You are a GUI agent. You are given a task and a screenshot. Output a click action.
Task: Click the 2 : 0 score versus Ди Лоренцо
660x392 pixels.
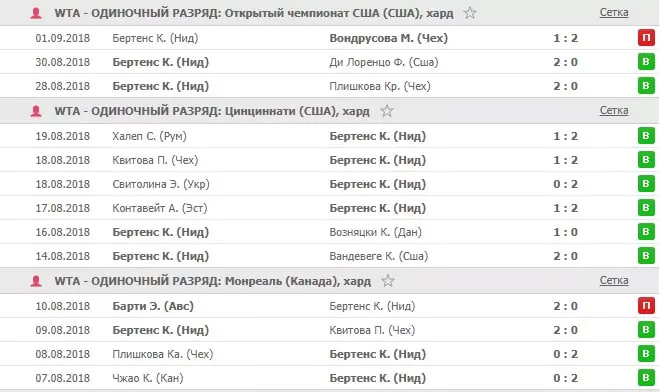tap(565, 62)
